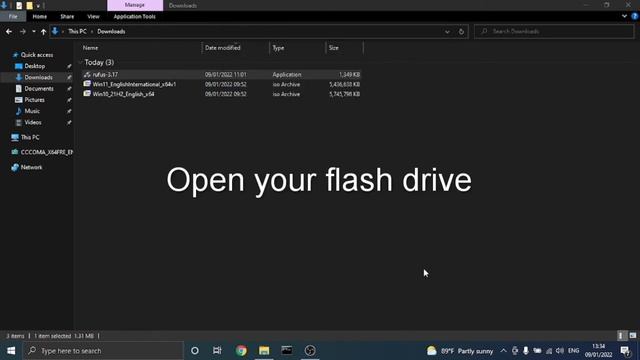640x360 pixels.
Task: Open OBS Studio from the taskbar
Action: 310,351
